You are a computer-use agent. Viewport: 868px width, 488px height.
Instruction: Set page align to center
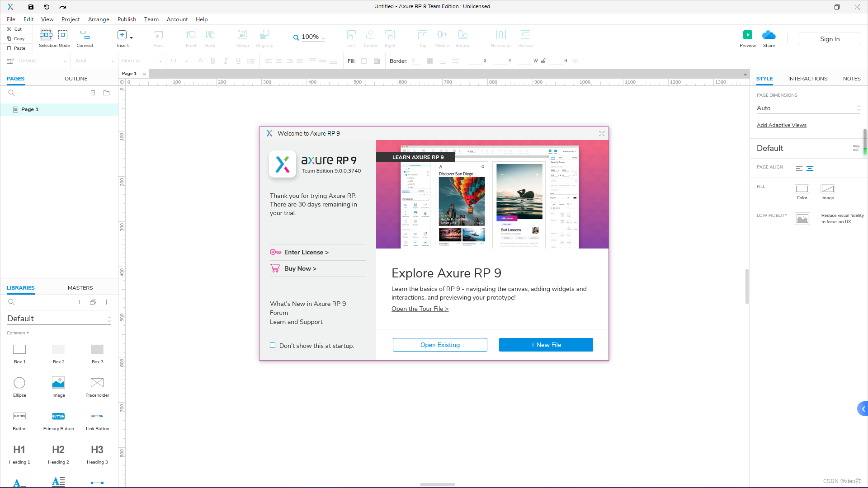tap(810, 168)
